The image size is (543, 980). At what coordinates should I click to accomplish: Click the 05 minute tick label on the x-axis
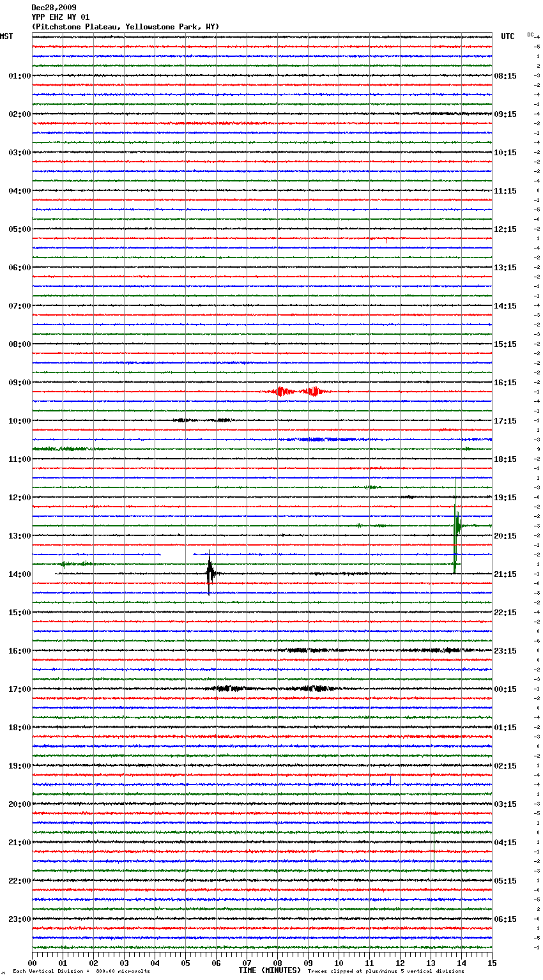click(x=185, y=963)
